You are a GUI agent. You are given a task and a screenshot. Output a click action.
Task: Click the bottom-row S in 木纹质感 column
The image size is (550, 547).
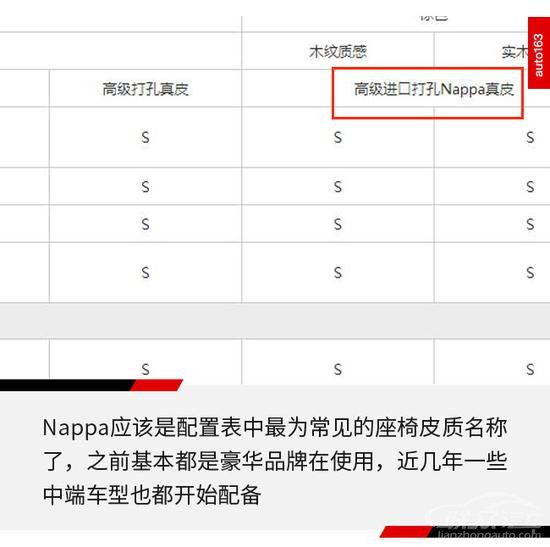tap(338, 369)
